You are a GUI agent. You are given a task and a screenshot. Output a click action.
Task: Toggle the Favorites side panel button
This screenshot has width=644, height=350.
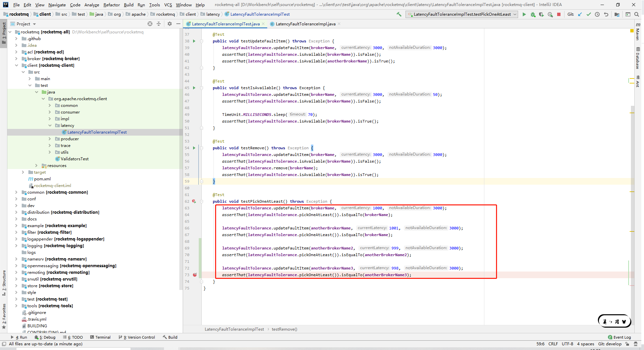pyautogui.click(x=4, y=316)
